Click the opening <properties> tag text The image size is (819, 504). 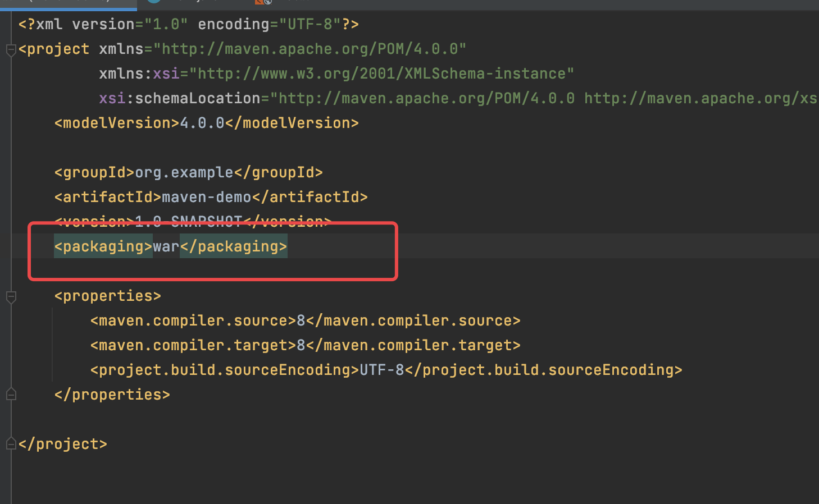coord(108,296)
